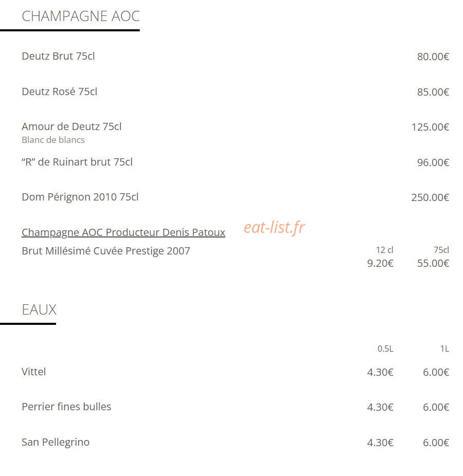Select the "R" de Ruinart brut item
The height and width of the screenshot is (476, 463).
pyautogui.click(x=77, y=162)
